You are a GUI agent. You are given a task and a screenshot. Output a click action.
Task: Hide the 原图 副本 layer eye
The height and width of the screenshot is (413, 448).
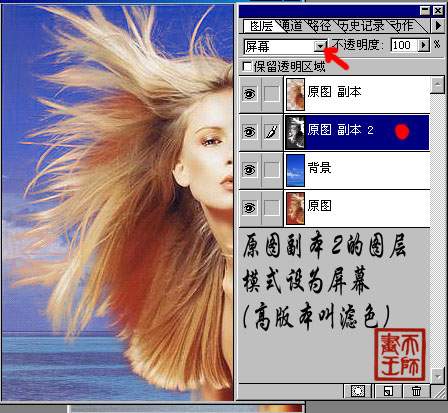point(250,94)
